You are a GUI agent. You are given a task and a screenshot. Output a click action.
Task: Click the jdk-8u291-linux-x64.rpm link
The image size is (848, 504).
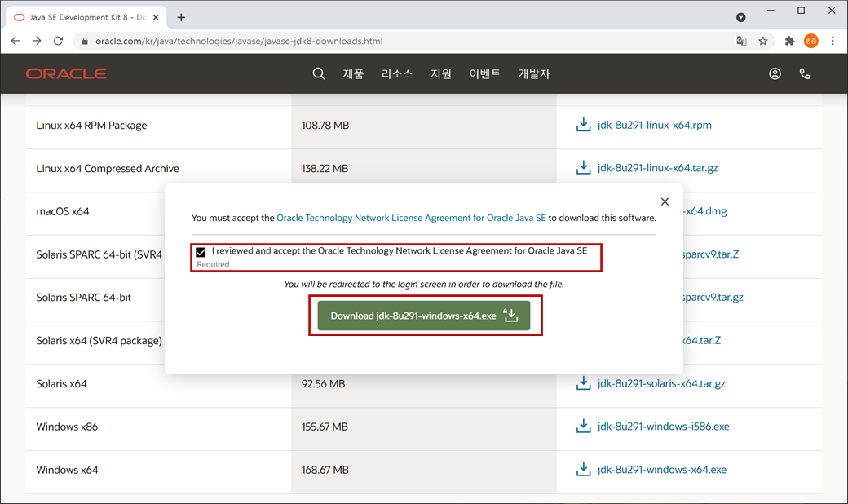point(655,125)
